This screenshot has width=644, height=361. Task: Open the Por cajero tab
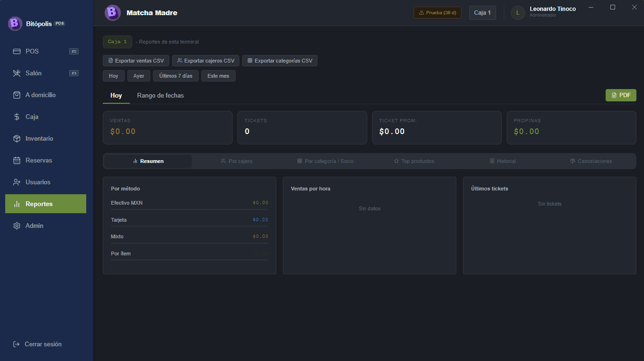(x=236, y=161)
